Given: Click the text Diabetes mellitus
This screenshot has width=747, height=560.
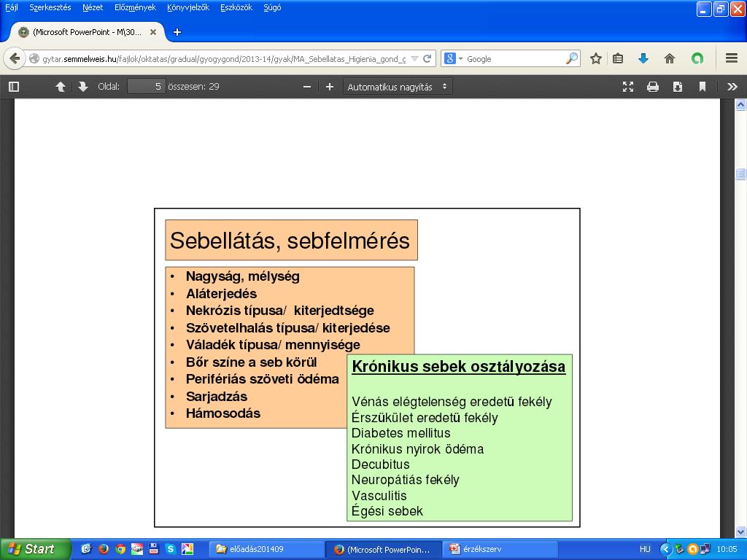Looking at the screenshot, I should coord(401,433).
